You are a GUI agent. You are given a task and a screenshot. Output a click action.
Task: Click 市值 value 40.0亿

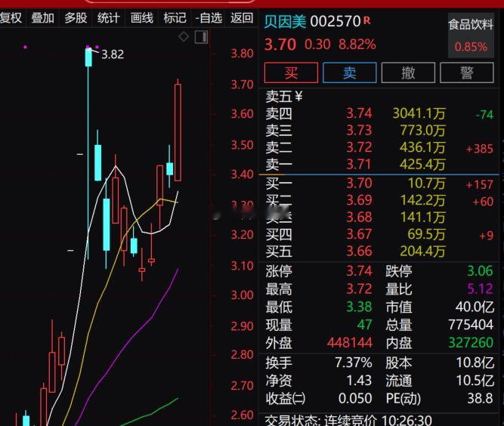(475, 307)
